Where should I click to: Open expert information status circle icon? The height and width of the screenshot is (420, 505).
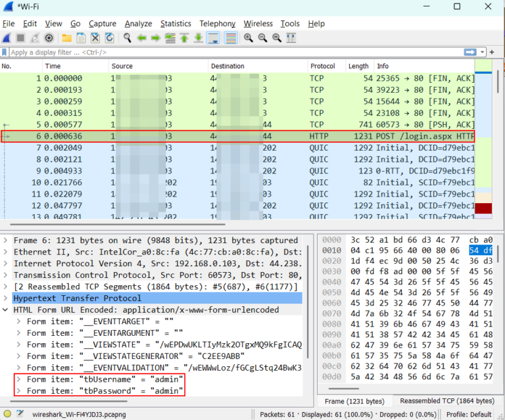(7, 414)
